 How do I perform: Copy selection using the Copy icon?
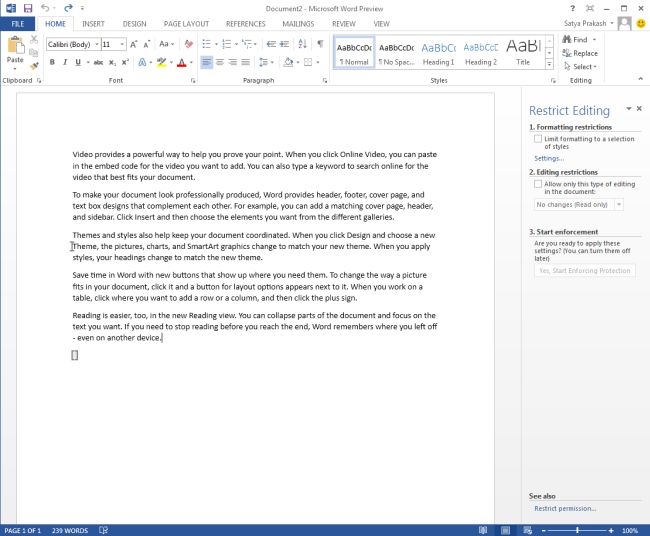pyautogui.click(x=34, y=52)
